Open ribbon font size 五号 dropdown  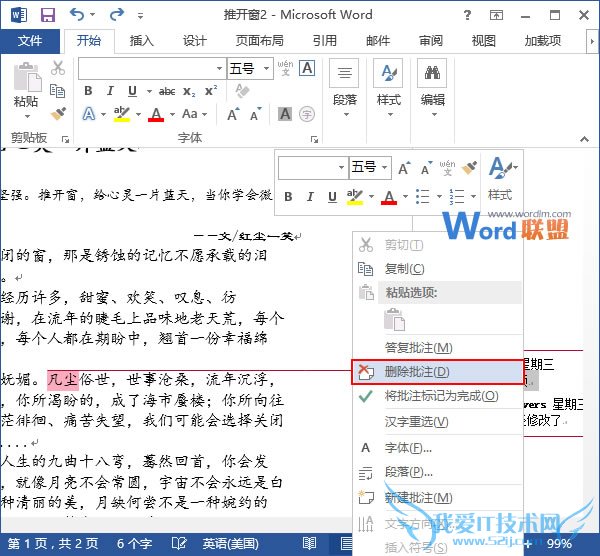(266, 68)
